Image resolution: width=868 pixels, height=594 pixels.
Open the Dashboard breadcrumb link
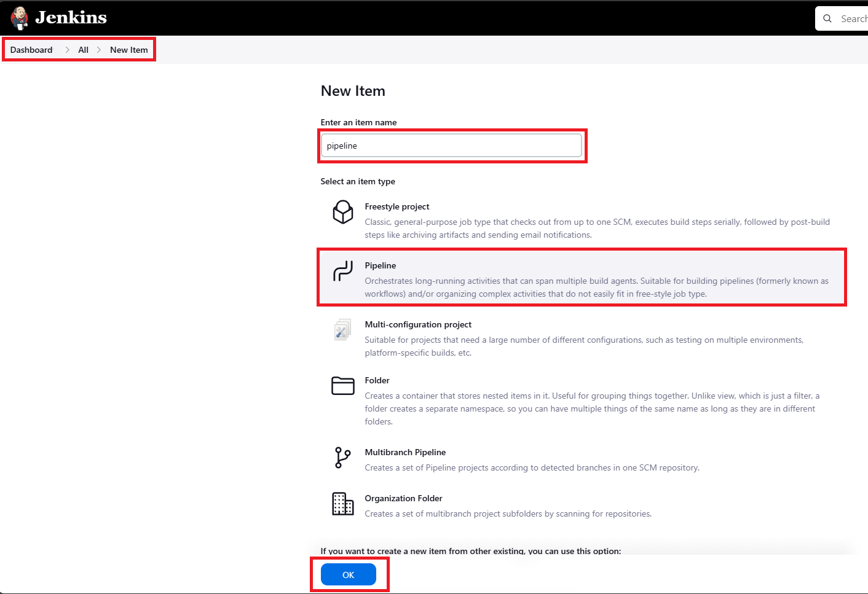(x=31, y=50)
